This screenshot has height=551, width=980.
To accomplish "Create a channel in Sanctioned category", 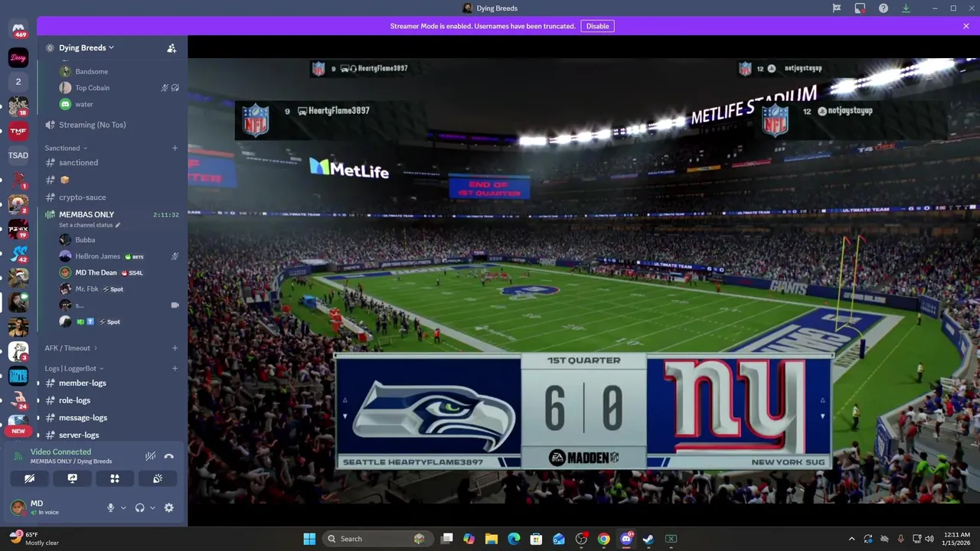I will coord(175,148).
